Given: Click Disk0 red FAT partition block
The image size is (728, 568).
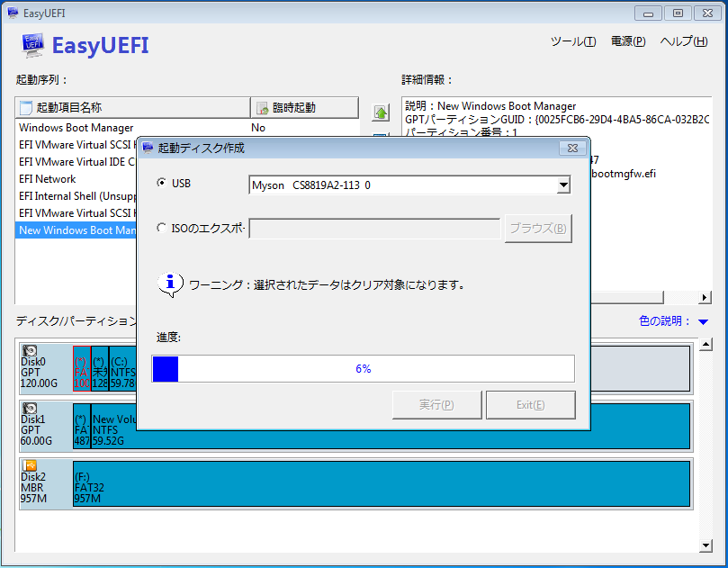Looking at the screenshot, I should pyautogui.click(x=82, y=368).
